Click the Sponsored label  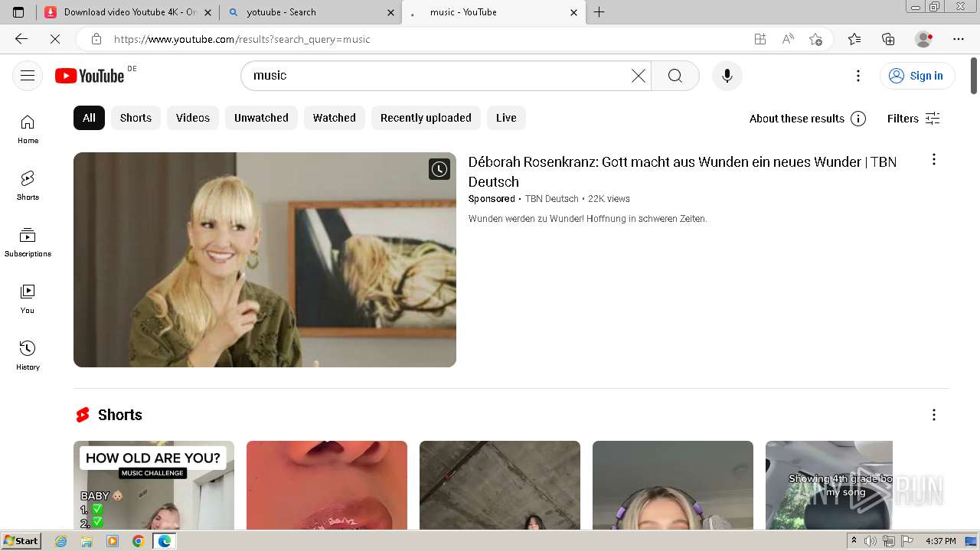[492, 199]
